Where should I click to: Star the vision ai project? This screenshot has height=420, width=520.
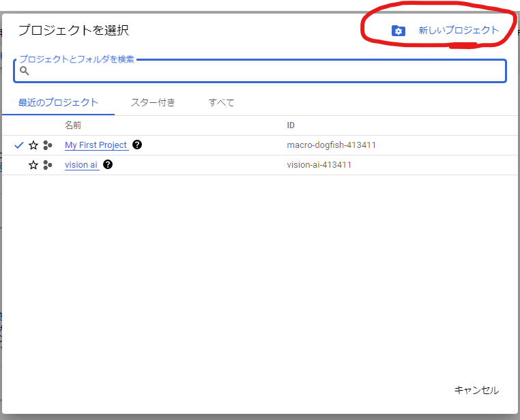click(x=33, y=165)
